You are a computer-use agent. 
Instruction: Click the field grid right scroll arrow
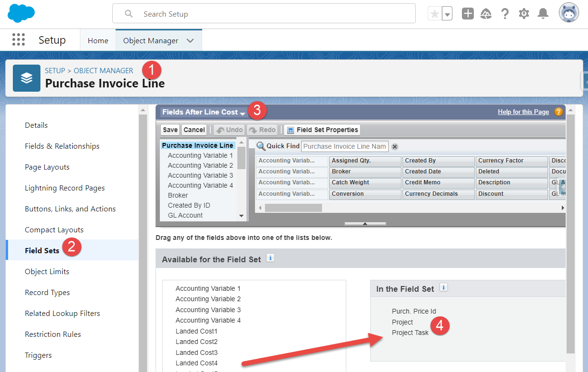click(x=562, y=208)
